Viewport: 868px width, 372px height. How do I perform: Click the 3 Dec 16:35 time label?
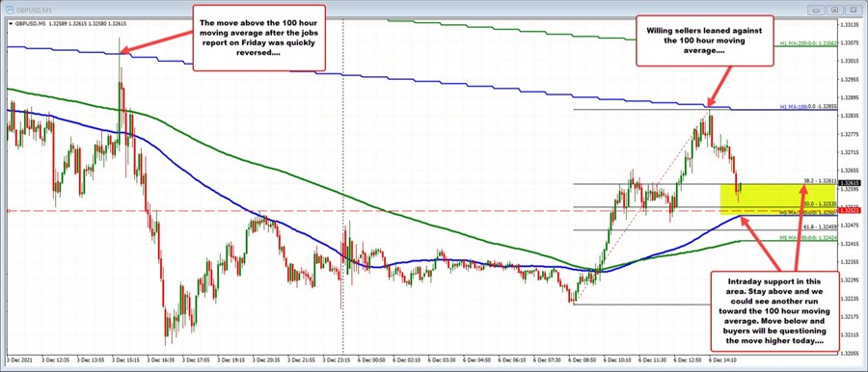(162, 361)
